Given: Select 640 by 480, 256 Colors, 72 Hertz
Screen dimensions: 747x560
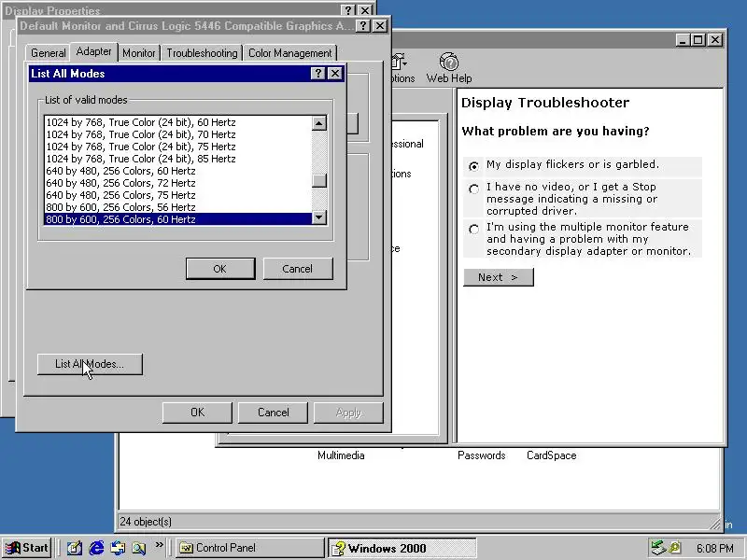Looking at the screenshot, I should [x=178, y=183].
